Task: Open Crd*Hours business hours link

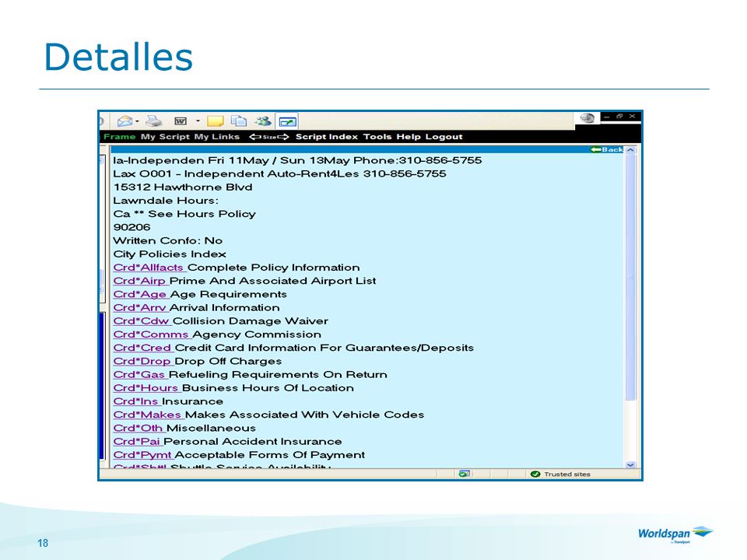Action: (x=146, y=387)
